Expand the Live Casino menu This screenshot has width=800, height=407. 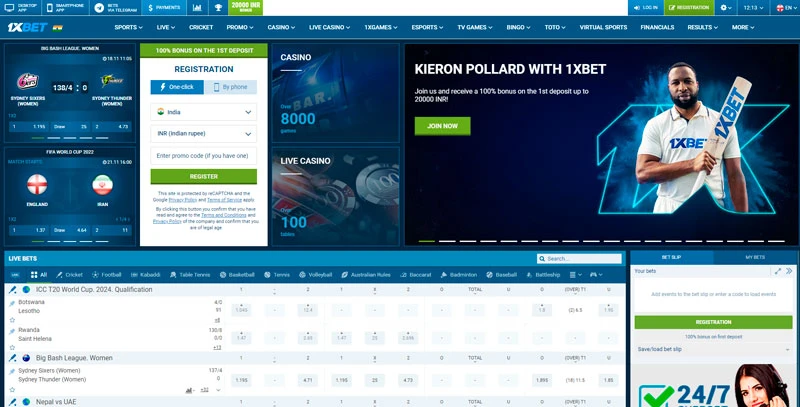pyautogui.click(x=330, y=28)
